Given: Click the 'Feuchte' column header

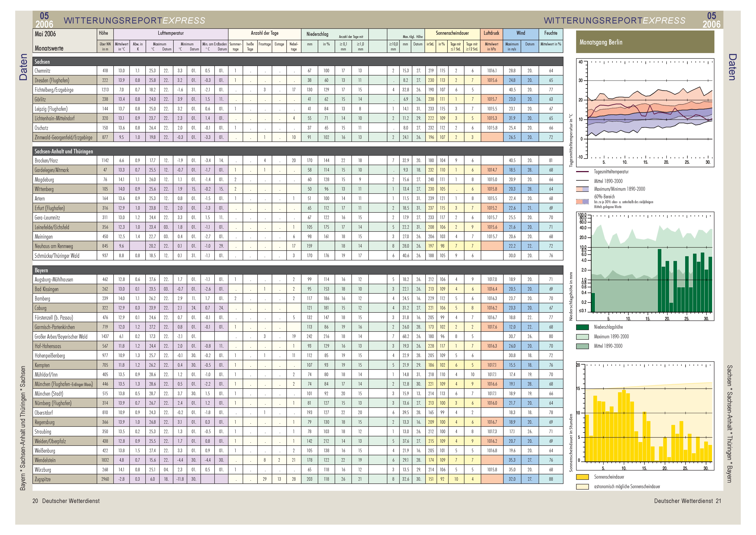Looking at the screenshot, I should [551, 33].
